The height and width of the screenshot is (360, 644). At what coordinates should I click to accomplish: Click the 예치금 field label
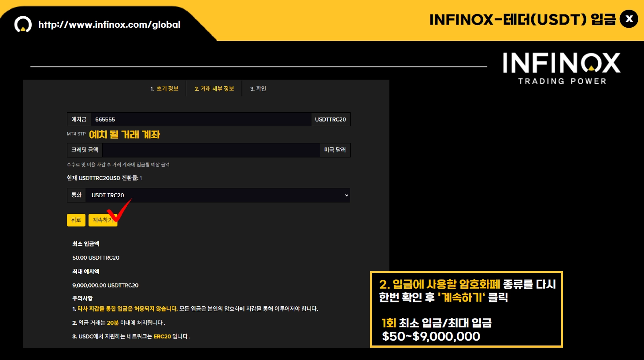(79, 119)
